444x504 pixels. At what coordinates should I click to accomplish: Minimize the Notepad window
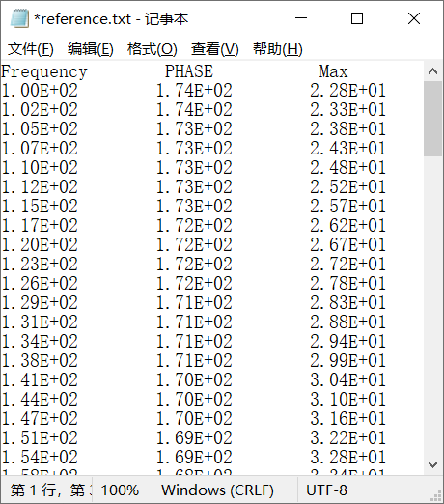coord(301,18)
